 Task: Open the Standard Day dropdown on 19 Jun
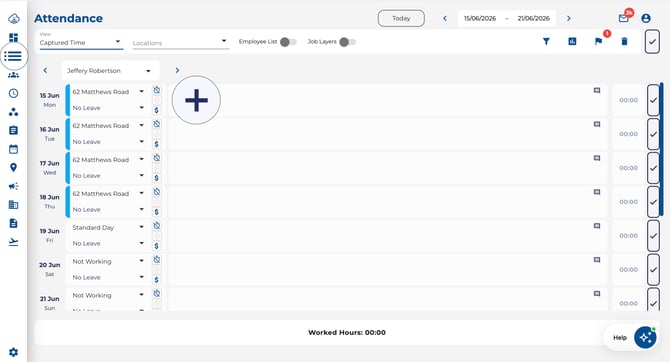click(x=109, y=227)
